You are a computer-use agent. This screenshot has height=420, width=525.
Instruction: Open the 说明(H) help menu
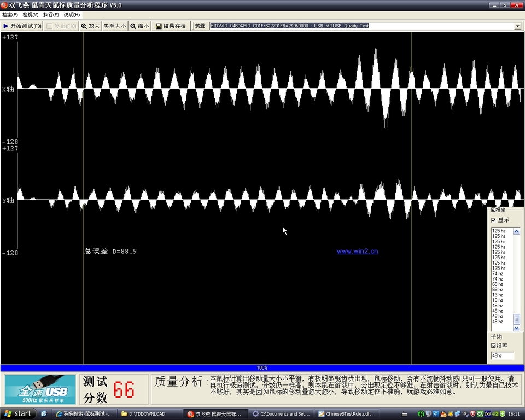[x=72, y=15]
